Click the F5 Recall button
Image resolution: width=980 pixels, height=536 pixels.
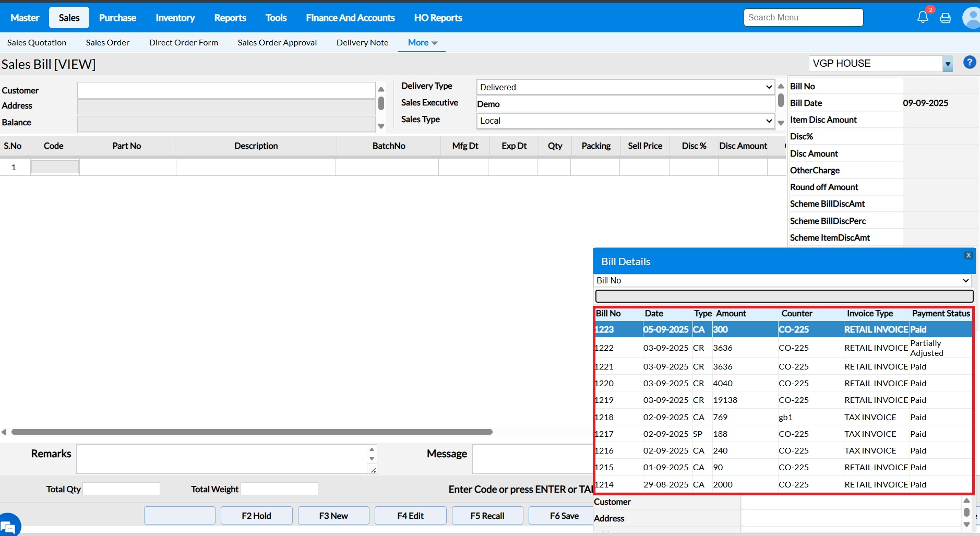[x=487, y=516]
